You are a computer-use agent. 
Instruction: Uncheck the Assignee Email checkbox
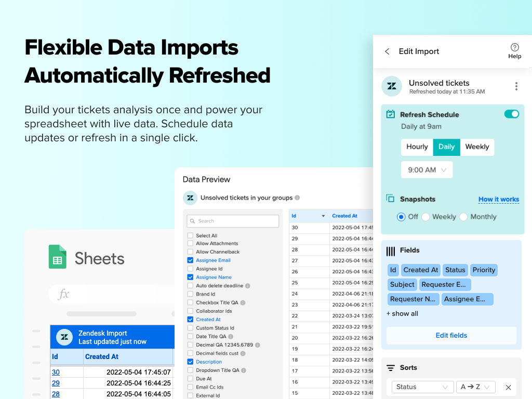tap(189, 260)
